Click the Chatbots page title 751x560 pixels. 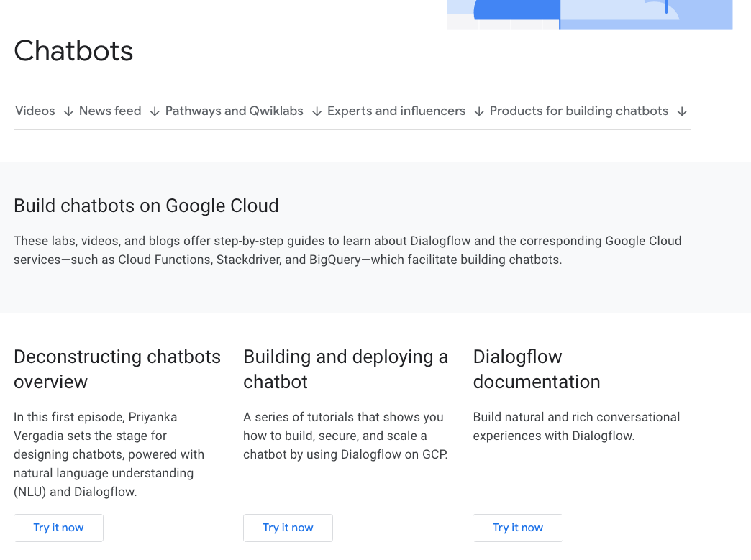(73, 51)
